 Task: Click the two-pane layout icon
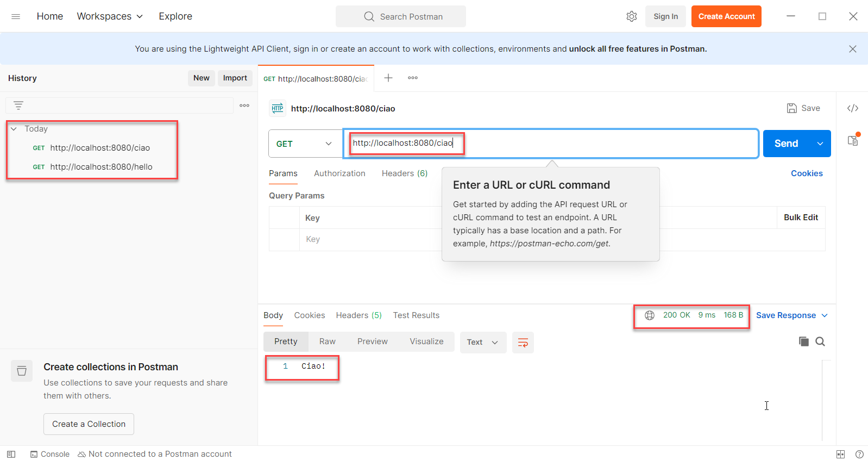841,454
